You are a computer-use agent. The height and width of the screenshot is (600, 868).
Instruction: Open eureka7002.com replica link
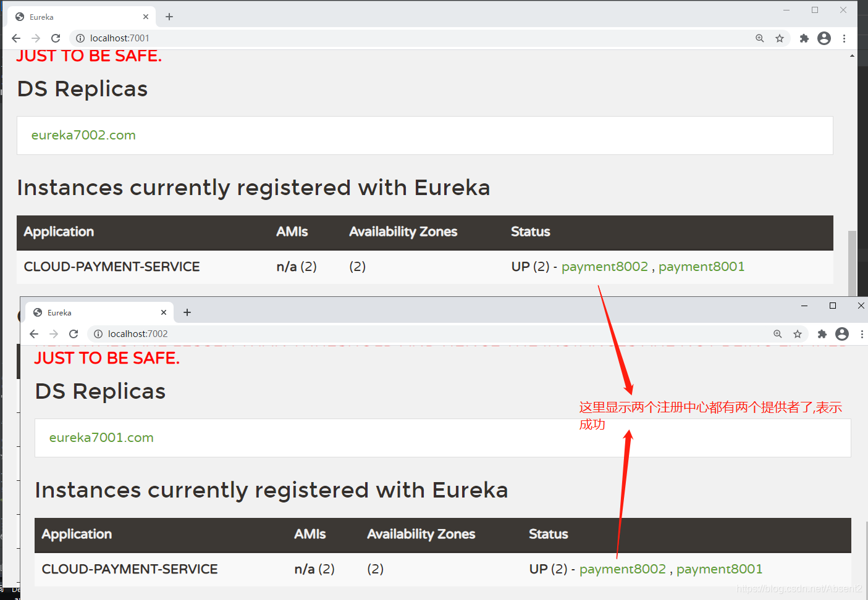[83, 135]
